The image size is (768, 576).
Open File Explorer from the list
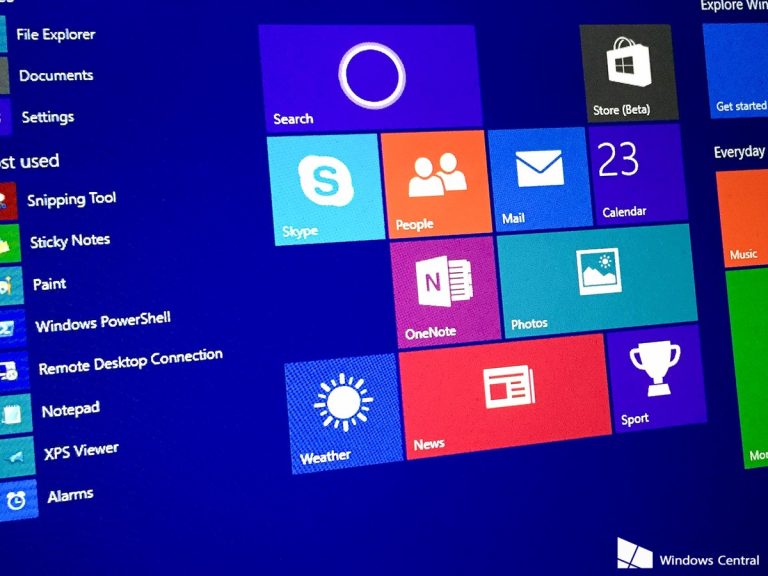55,34
